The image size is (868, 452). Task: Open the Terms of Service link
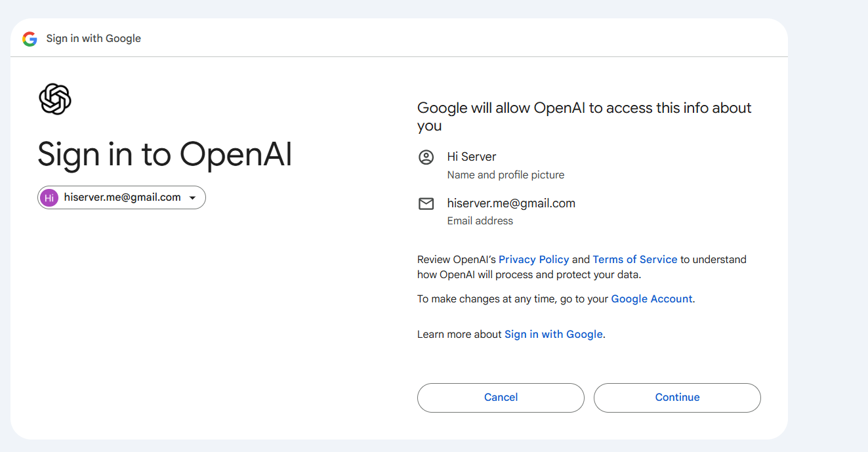(635, 259)
